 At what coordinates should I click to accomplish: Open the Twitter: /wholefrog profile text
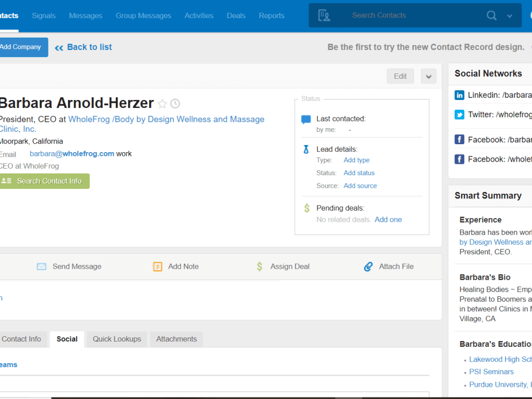(500, 115)
